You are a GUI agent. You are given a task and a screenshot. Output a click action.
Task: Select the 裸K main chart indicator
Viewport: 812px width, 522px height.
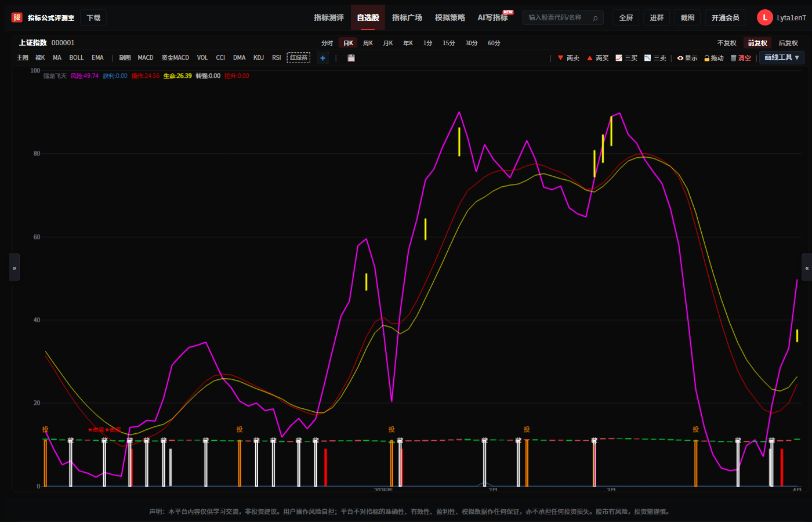(40, 58)
